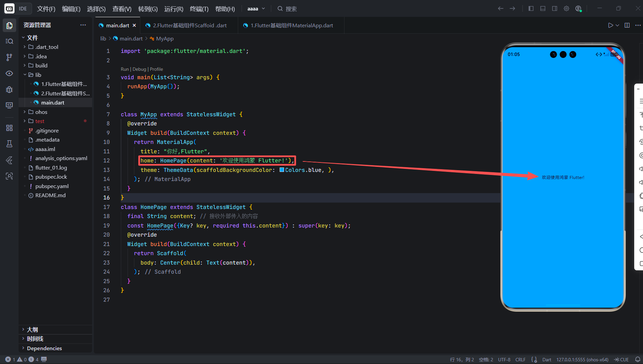This screenshot has width=643, height=364.
Task: Click the CRLF line ending indicator
Action: [x=520, y=360]
